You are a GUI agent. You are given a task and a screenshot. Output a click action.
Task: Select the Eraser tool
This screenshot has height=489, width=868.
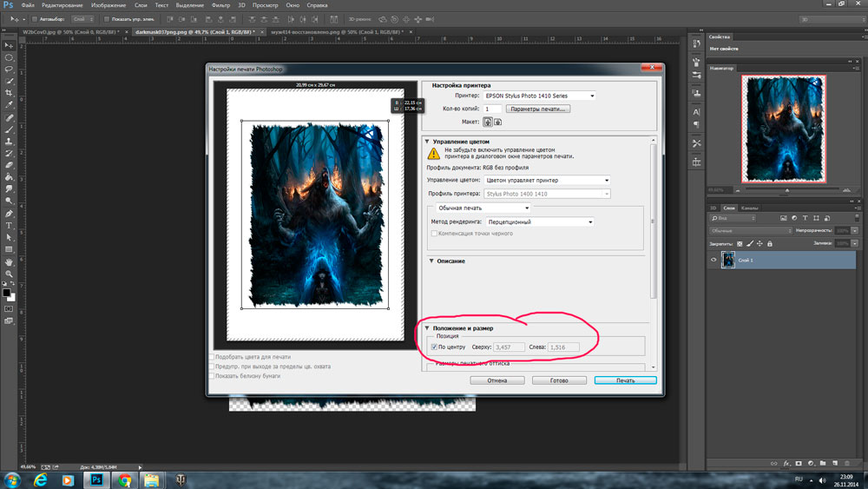[x=9, y=165]
